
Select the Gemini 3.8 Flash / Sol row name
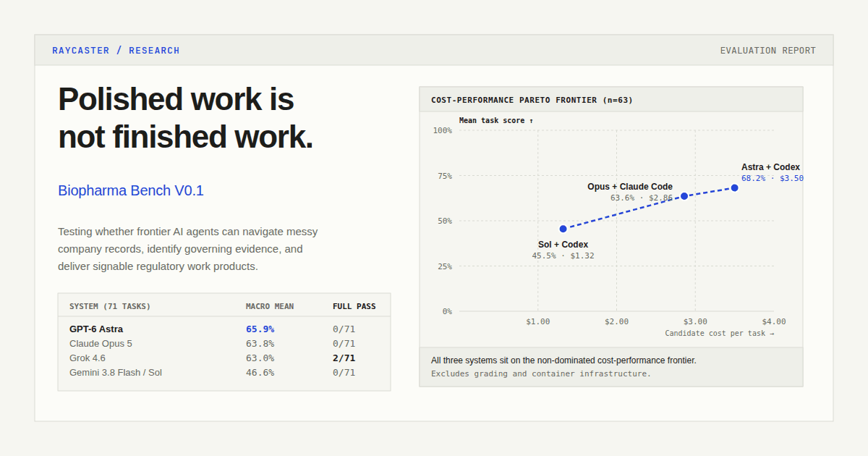tap(116, 373)
